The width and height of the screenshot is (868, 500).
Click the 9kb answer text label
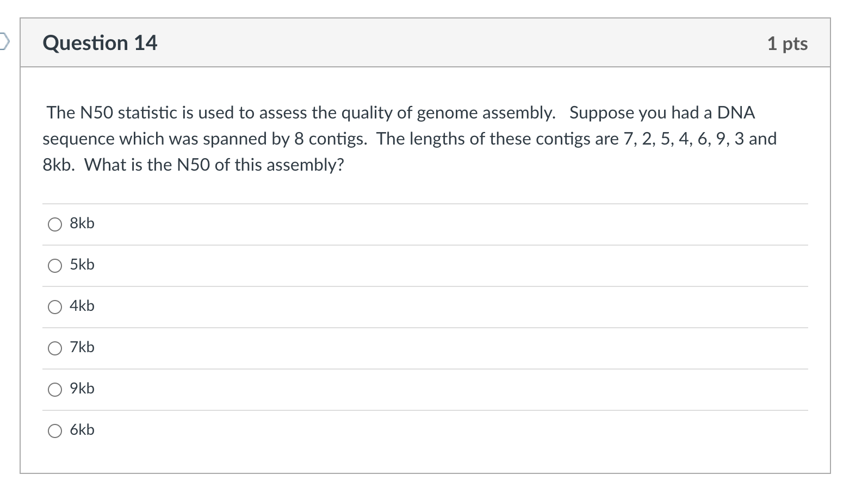[x=82, y=389]
